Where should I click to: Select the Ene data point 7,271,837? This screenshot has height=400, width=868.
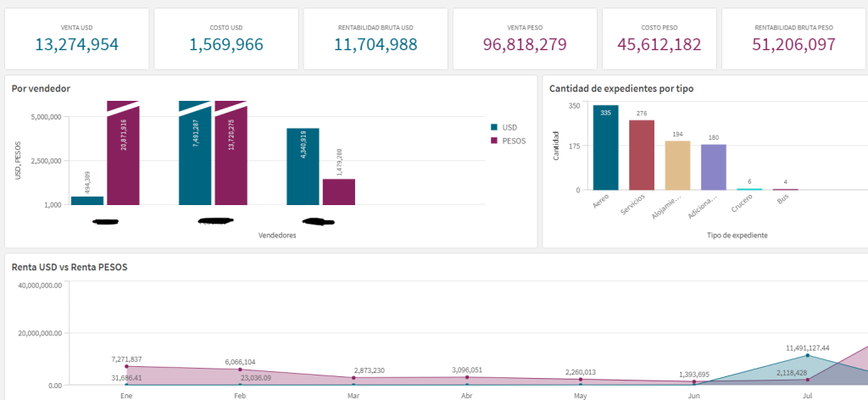(126, 366)
